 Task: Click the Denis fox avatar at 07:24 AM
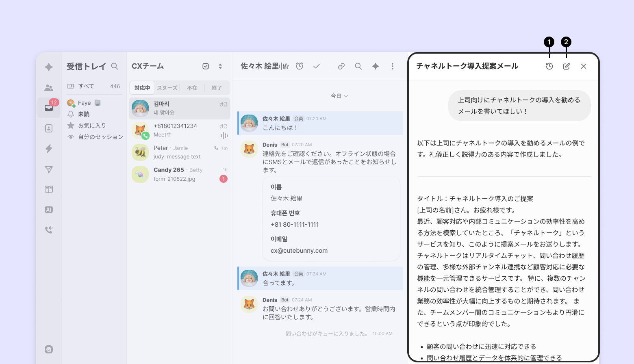click(249, 304)
